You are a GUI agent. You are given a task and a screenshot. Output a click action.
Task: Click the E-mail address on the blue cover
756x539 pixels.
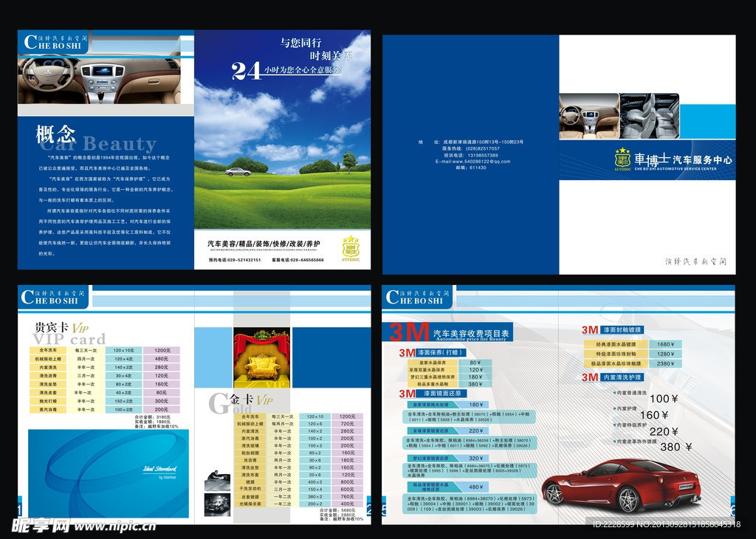[x=472, y=162]
